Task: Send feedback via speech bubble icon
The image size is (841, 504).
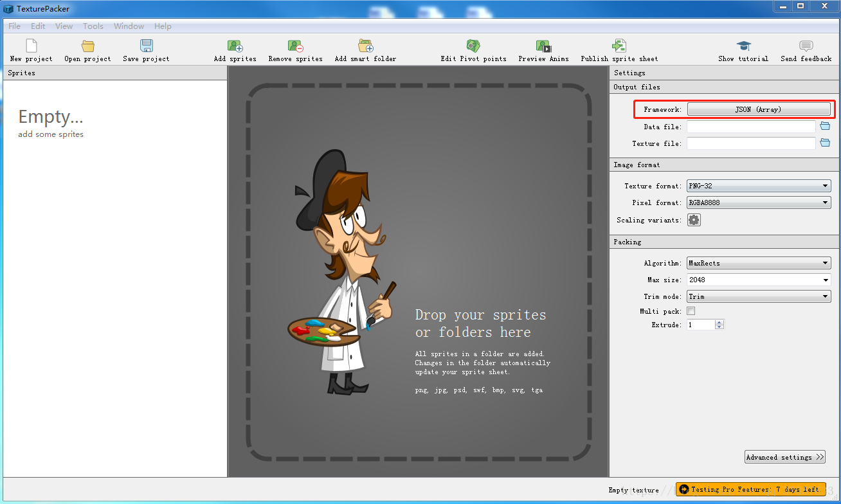Action: pos(806,46)
